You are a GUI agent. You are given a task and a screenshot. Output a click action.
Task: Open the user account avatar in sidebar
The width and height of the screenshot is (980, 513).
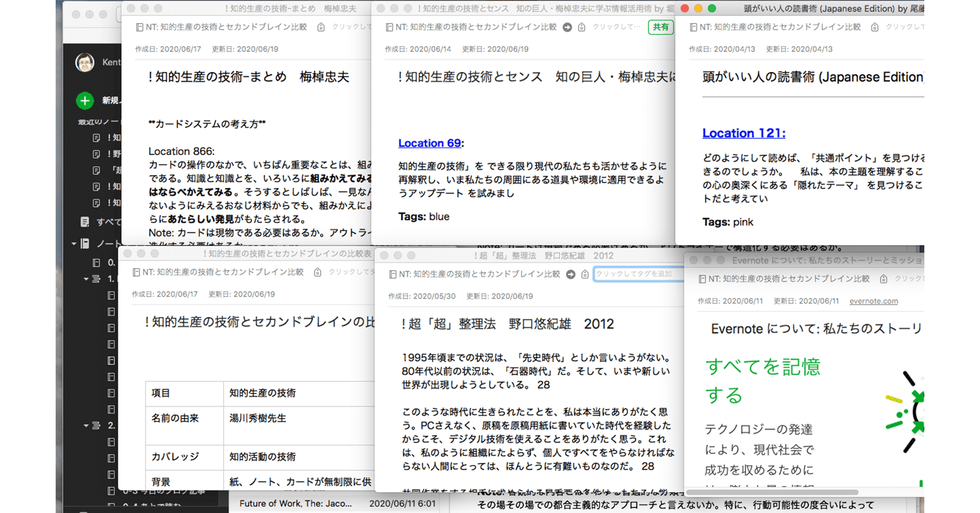85,62
